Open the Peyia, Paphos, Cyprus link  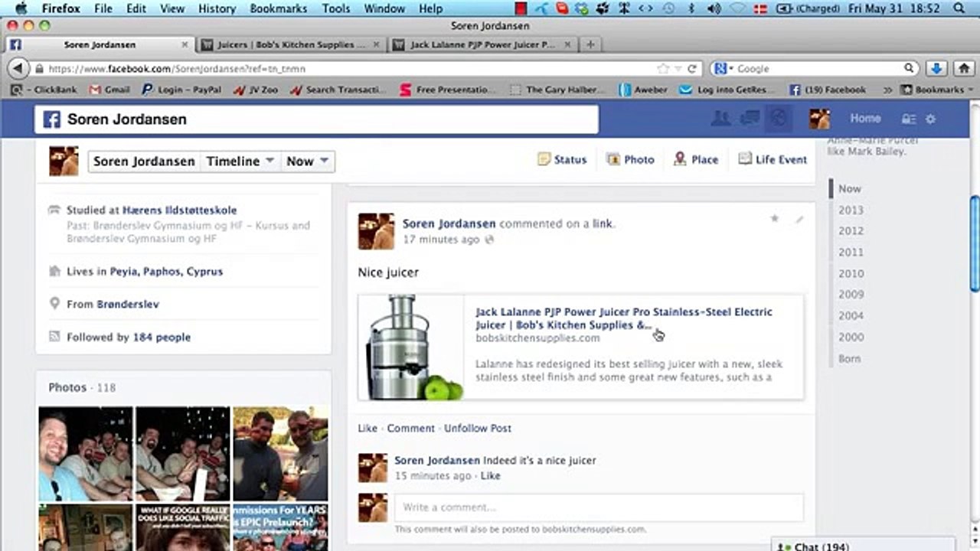pyautogui.click(x=166, y=272)
